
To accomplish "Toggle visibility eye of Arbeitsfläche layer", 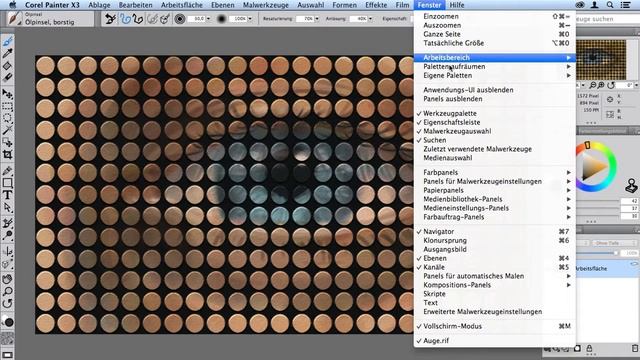I will (633, 264).
